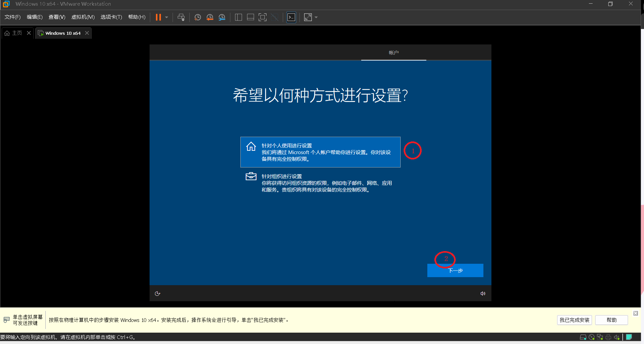Image resolution: width=644 pixels, height=344 pixels.
Task: Click the printer status icon
Action: point(608,337)
